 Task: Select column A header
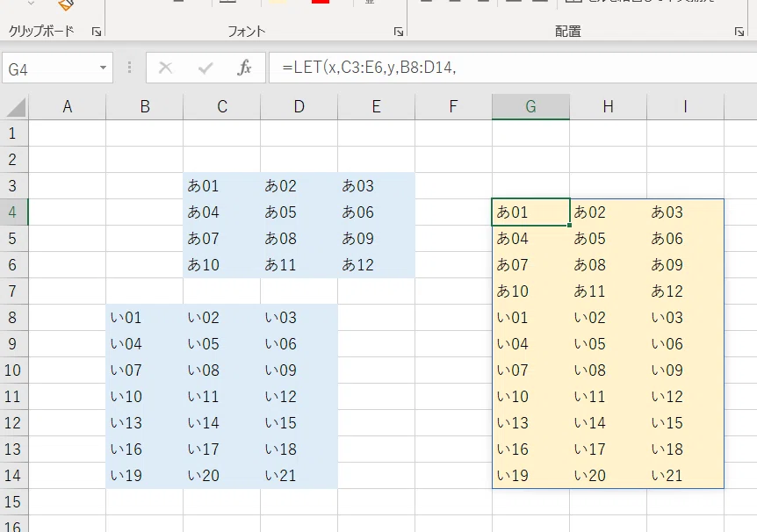pyautogui.click(x=68, y=107)
